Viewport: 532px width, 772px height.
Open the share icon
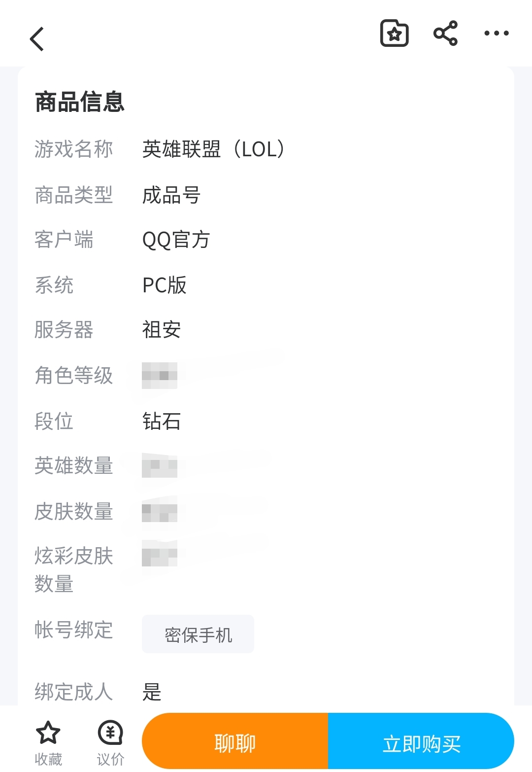[445, 34]
